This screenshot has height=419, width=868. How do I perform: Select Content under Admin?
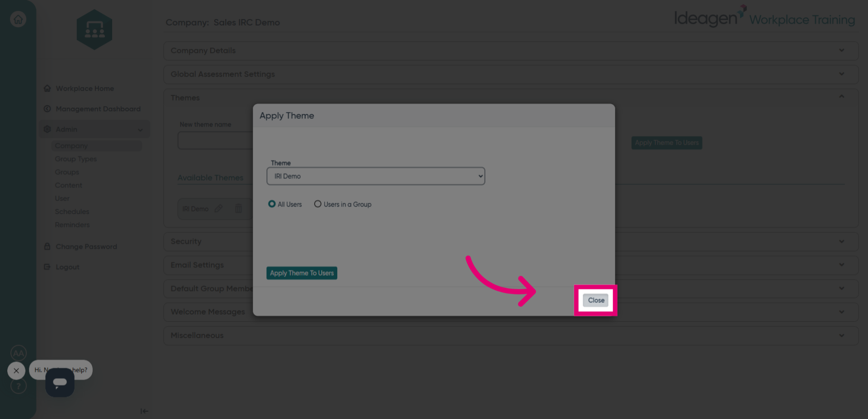[68, 185]
